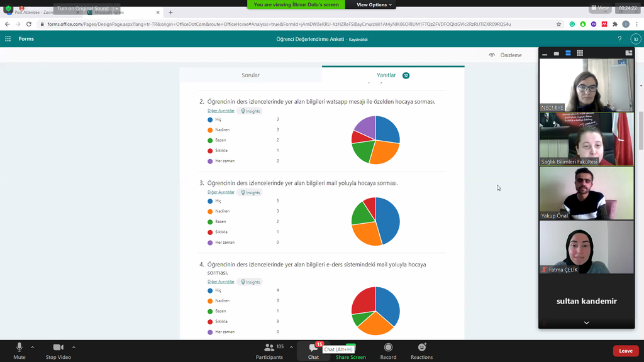
Task: Switch to the Sorular tab
Action: click(x=250, y=75)
